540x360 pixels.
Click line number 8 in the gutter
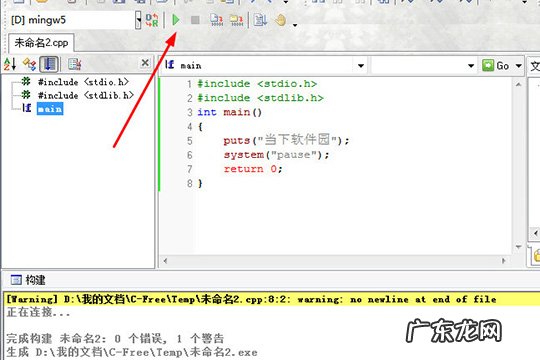click(x=190, y=183)
